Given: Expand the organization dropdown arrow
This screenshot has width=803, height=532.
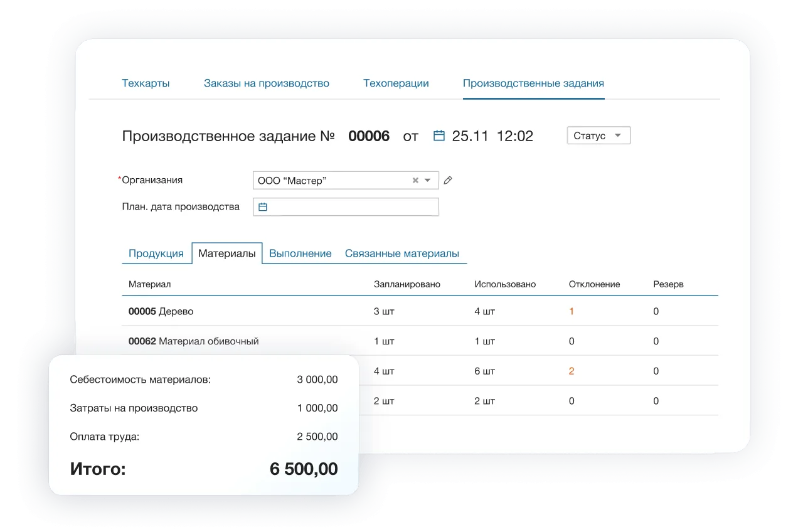Looking at the screenshot, I should [x=428, y=181].
